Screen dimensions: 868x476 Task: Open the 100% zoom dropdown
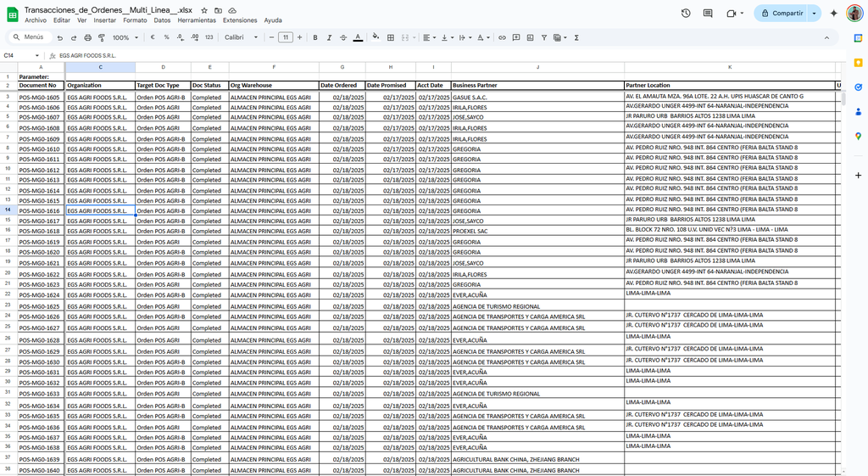(x=125, y=37)
